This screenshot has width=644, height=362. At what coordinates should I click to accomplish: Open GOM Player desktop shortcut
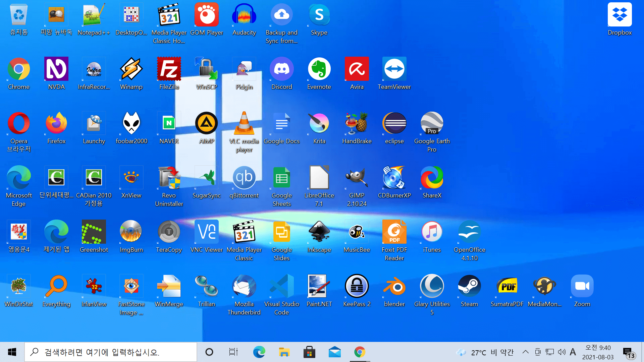pos(207,19)
